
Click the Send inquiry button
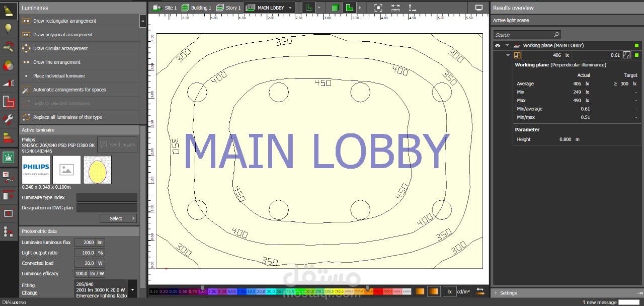pos(117,144)
